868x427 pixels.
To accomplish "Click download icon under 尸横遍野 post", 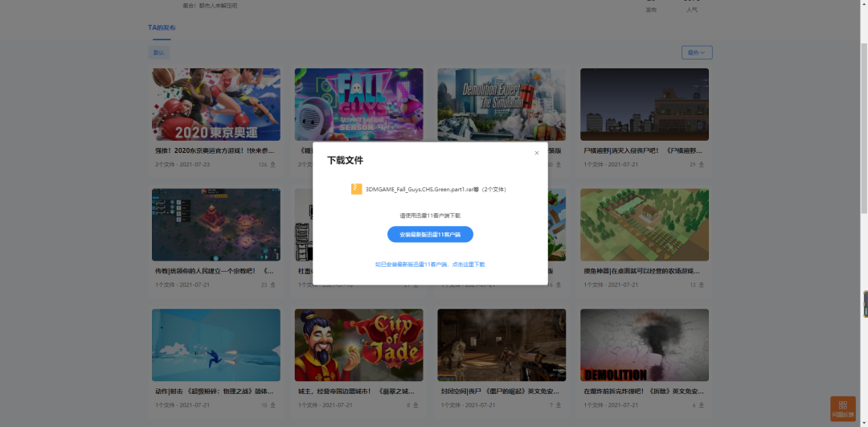I will pyautogui.click(x=701, y=165).
